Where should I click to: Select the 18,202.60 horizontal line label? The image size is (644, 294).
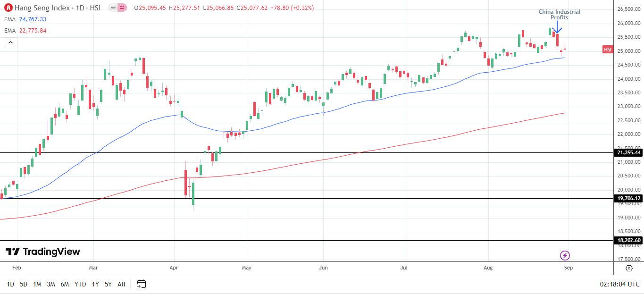click(629, 240)
